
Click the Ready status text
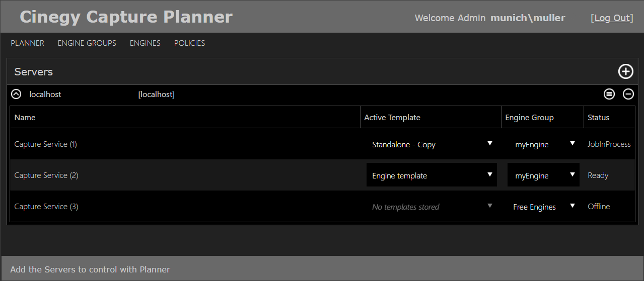click(x=598, y=175)
